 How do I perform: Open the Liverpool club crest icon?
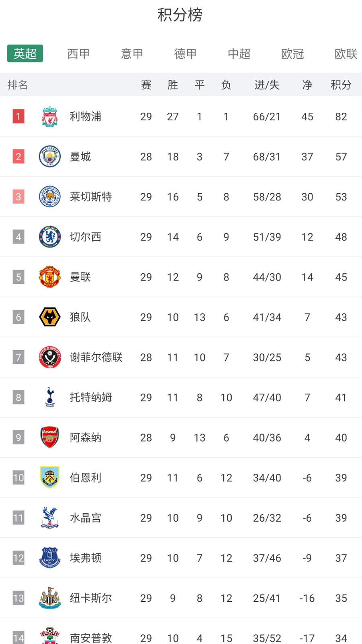click(x=50, y=116)
